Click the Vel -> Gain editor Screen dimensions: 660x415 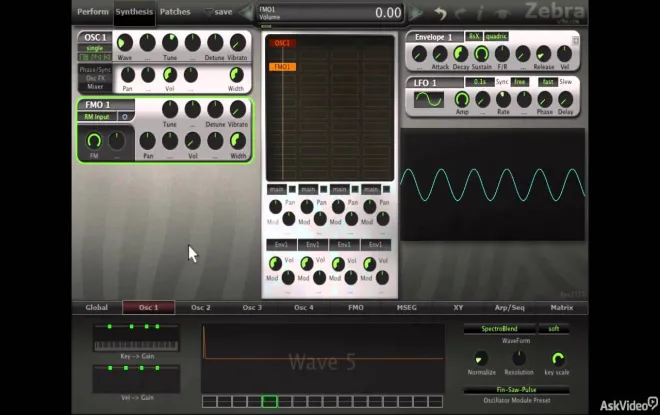pyautogui.click(x=136, y=379)
